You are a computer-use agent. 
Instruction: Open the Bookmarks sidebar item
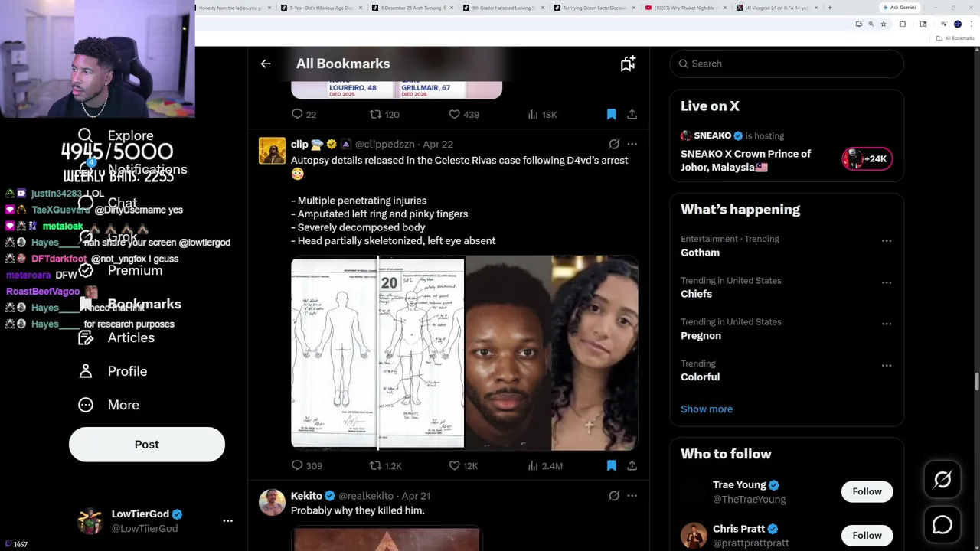coord(130,304)
